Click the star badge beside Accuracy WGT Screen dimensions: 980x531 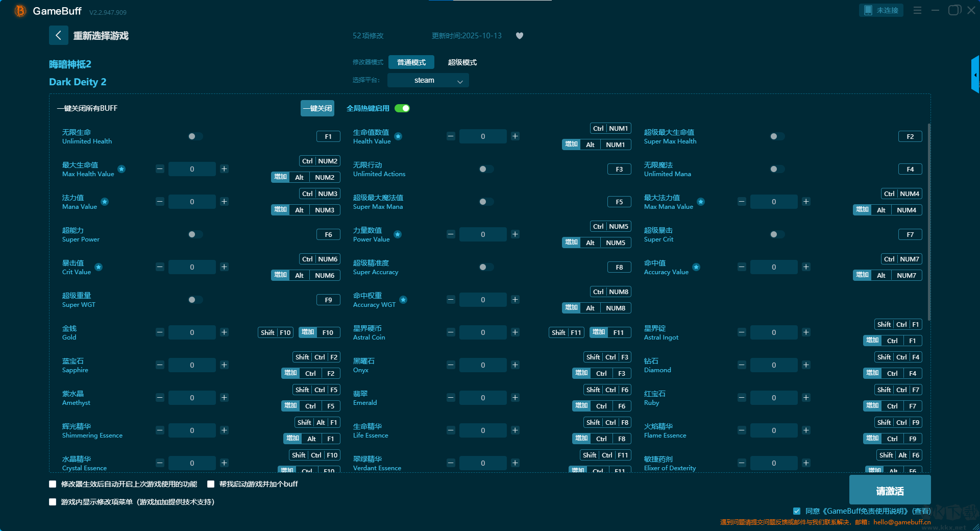[403, 300]
